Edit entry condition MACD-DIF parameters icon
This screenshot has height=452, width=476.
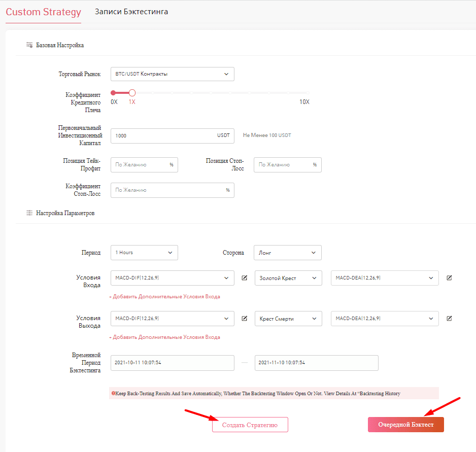(245, 278)
